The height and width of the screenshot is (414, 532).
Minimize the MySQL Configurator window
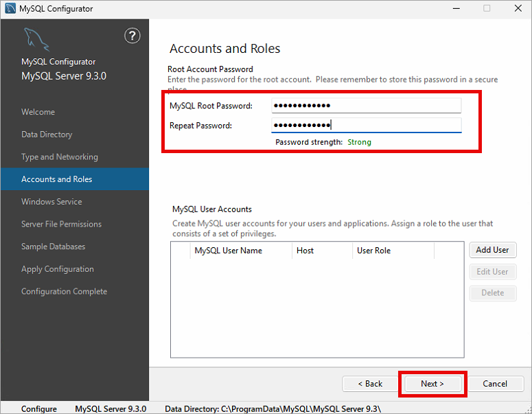[456, 8]
